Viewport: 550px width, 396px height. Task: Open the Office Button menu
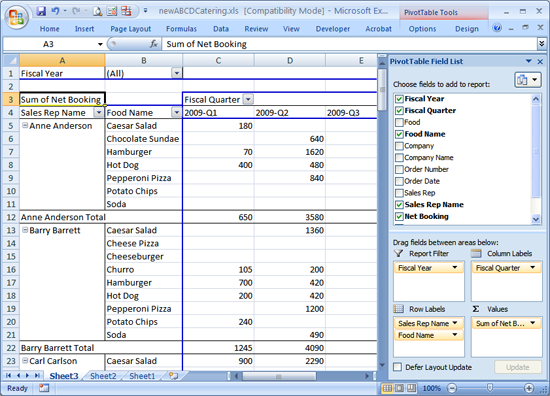pos(16,17)
